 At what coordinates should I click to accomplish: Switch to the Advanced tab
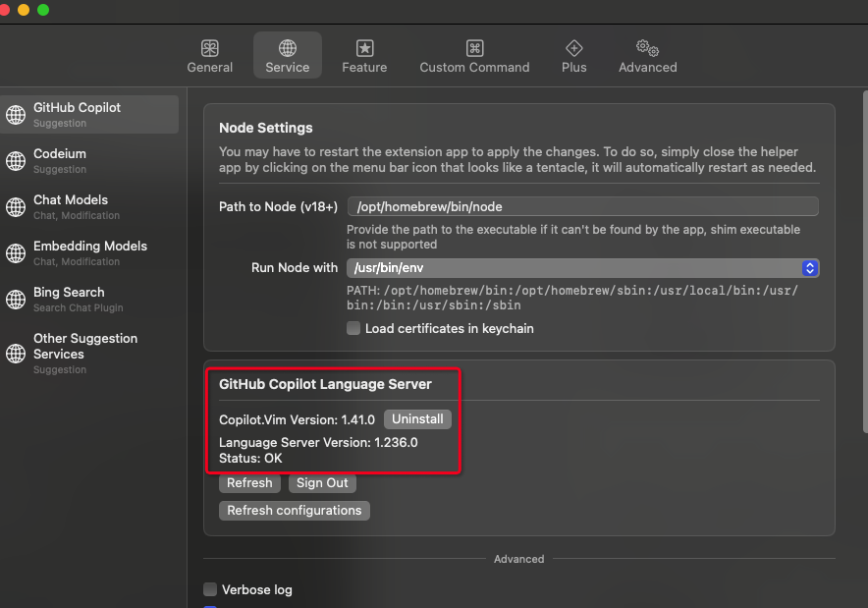coord(648,55)
